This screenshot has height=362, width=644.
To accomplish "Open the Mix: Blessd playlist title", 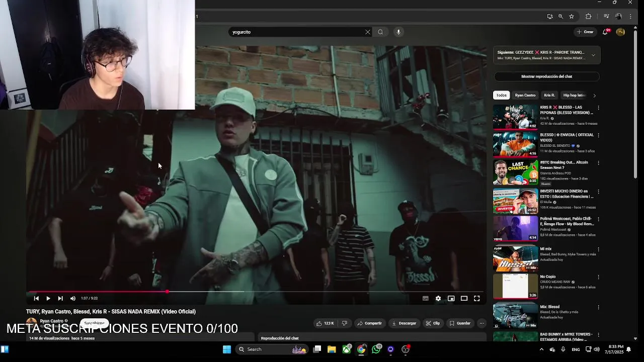I will point(550,307).
